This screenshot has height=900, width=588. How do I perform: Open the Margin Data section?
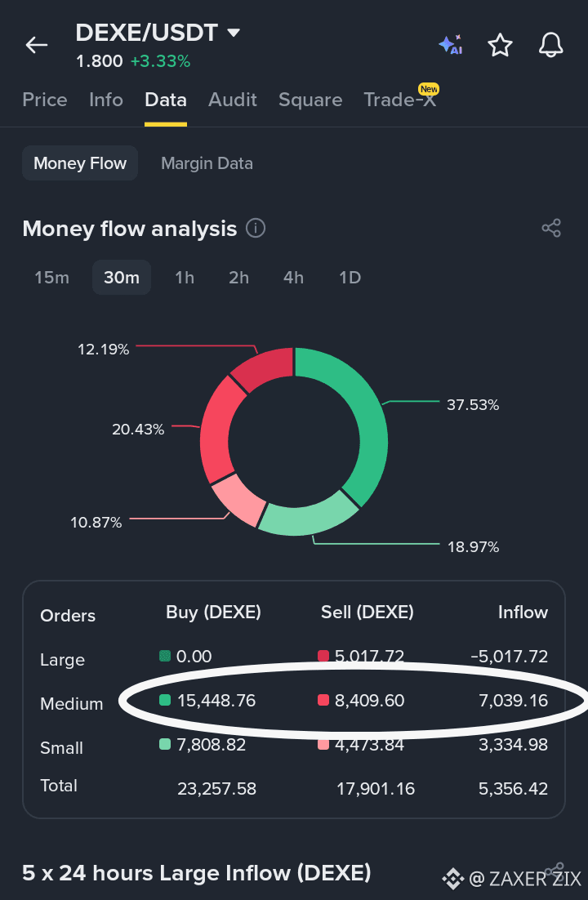tap(207, 163)
